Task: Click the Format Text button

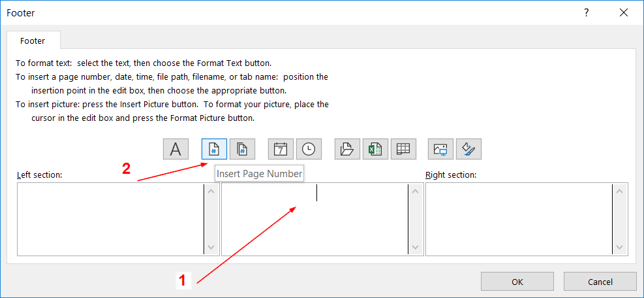Action: 176,149
